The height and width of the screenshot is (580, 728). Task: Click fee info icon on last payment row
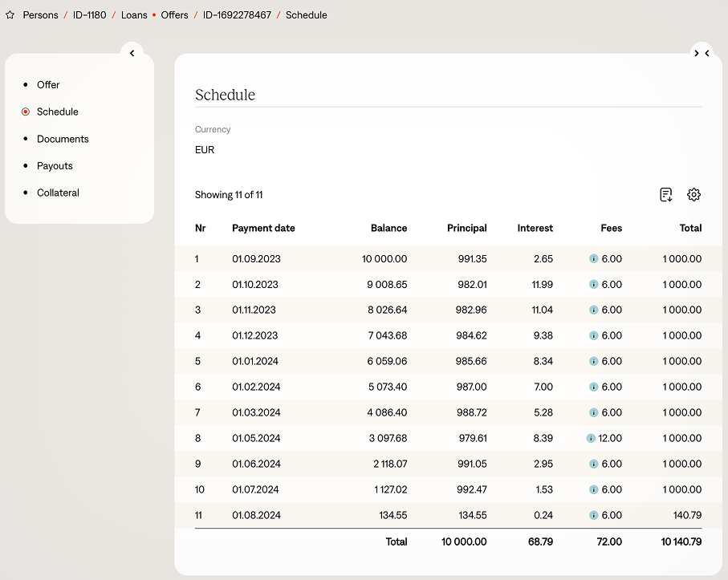[594, 515]
